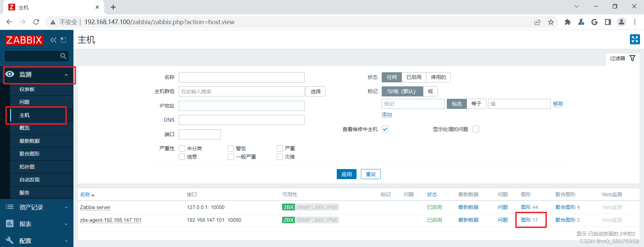
Task: Toggle the 未分类 severity checkbox
Action: tap(182, 148)
